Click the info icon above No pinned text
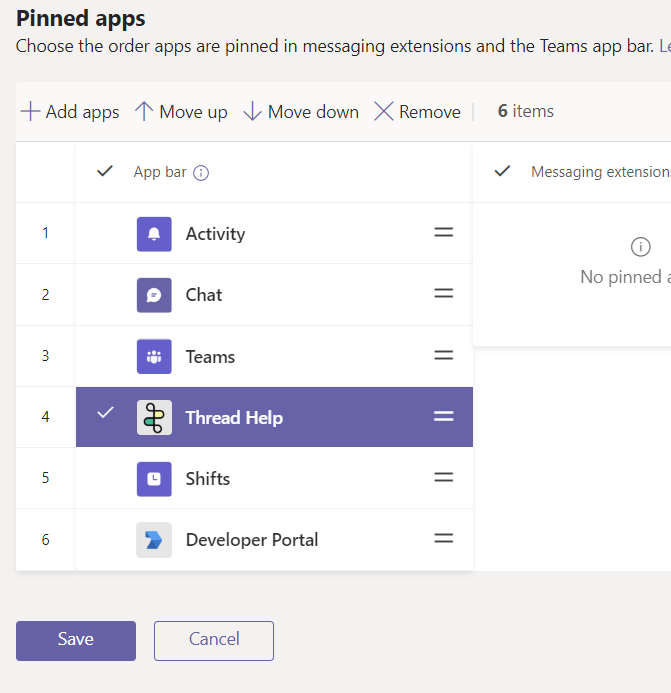671x693 pixels. click(x=641, y=247)
